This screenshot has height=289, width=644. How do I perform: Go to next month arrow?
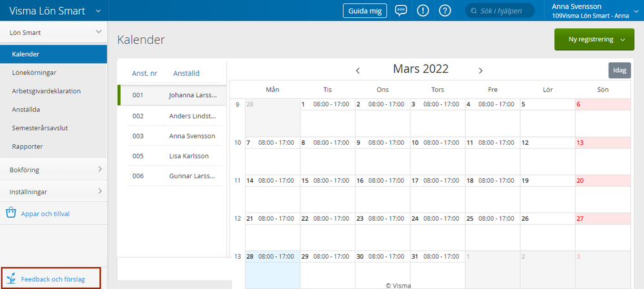480,70
